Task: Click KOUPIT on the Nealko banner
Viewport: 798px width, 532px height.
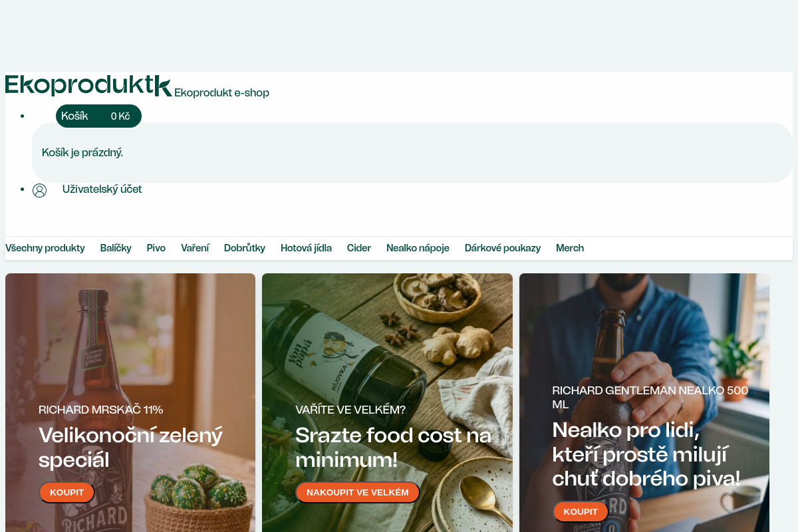Action: click(x=581, y=511)
